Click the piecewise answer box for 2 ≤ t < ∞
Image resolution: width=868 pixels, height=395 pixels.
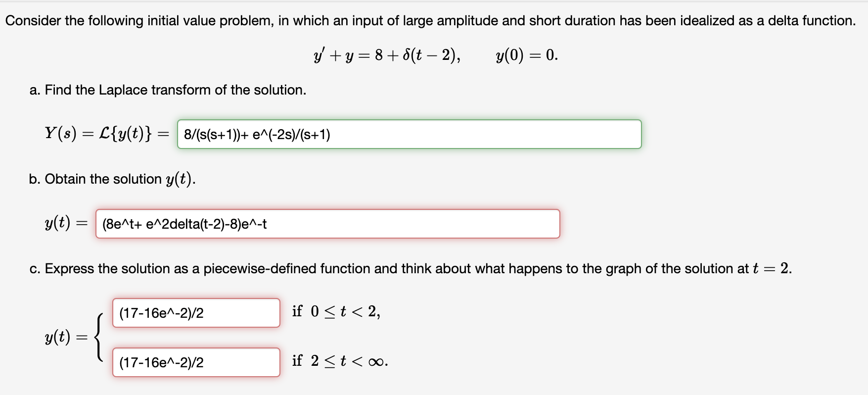196,363
